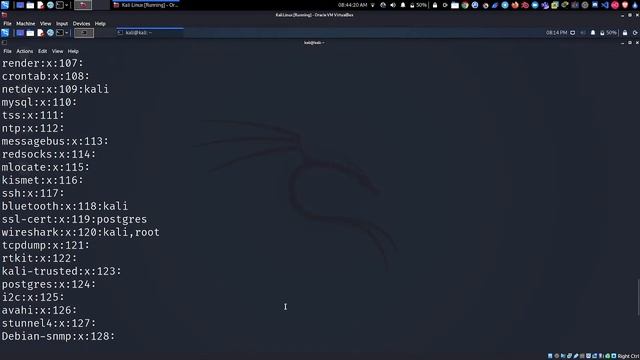Image resolution: width=640 pixels, height=360 pixels.
Task: Click the line kali-trusted:x:123:
Action: 61,271
